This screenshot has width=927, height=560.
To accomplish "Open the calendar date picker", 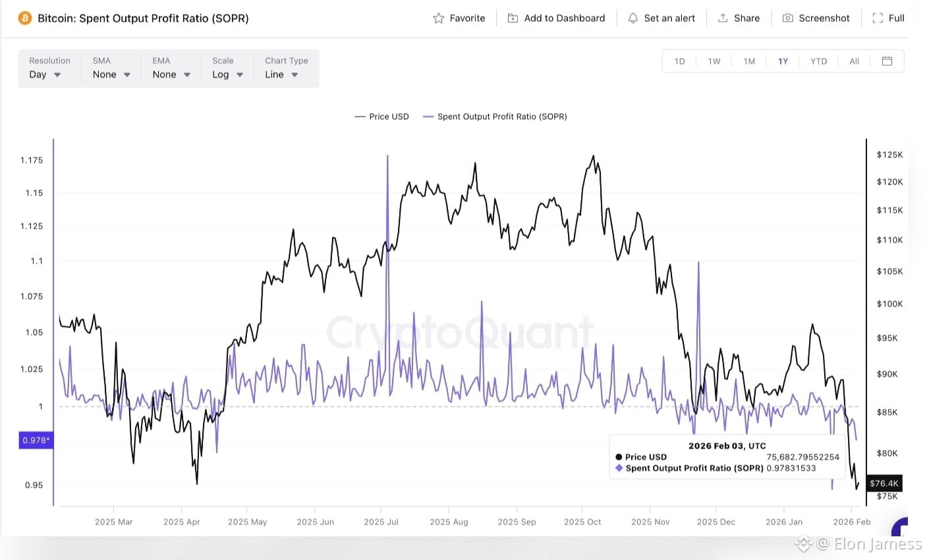I will [x=887, y=61].
